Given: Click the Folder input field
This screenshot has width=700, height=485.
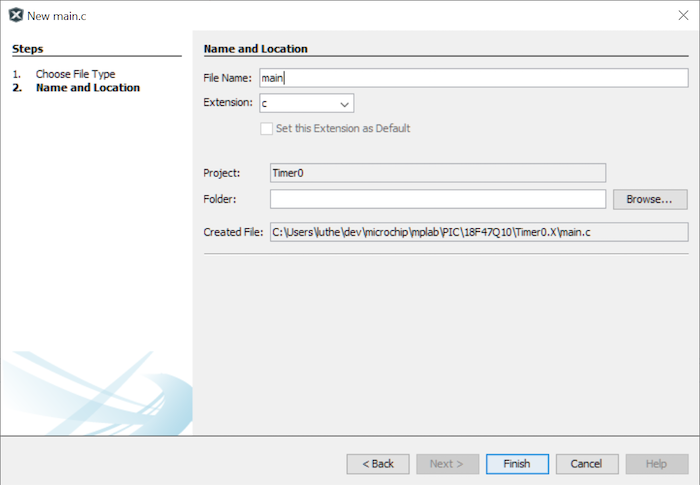Looking at the screenshot, I should pyautogui.click(x=438, y=199).
